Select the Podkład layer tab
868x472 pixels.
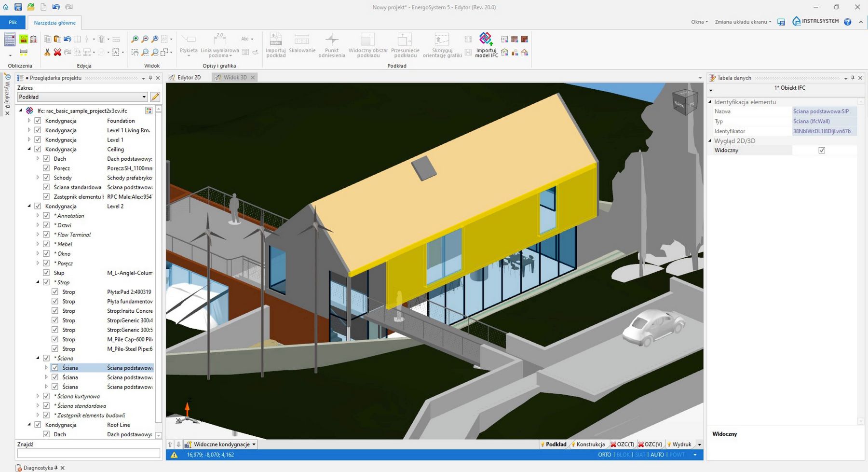coord(553,444)
